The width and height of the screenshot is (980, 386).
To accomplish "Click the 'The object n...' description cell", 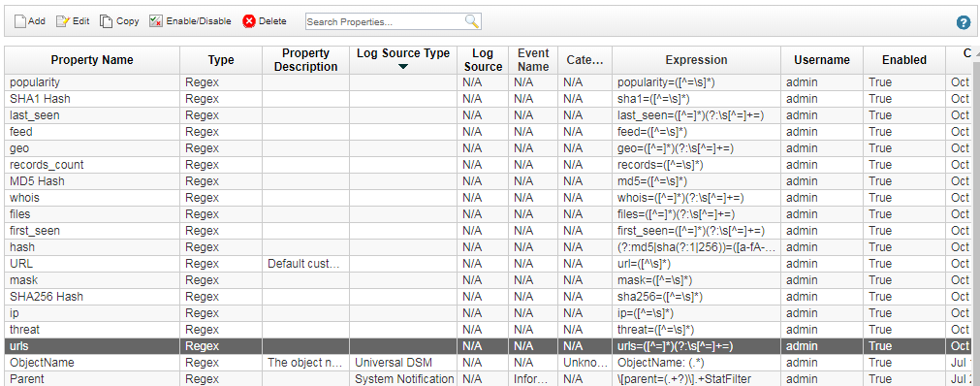I will point(305,362).
